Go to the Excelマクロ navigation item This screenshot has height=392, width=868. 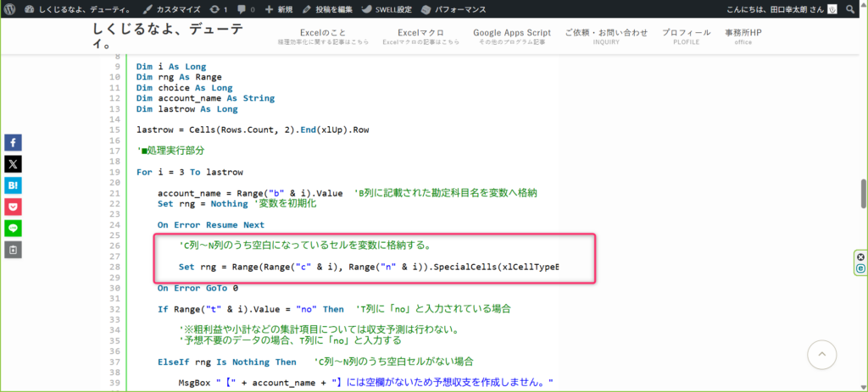click(x=409, y=36)
